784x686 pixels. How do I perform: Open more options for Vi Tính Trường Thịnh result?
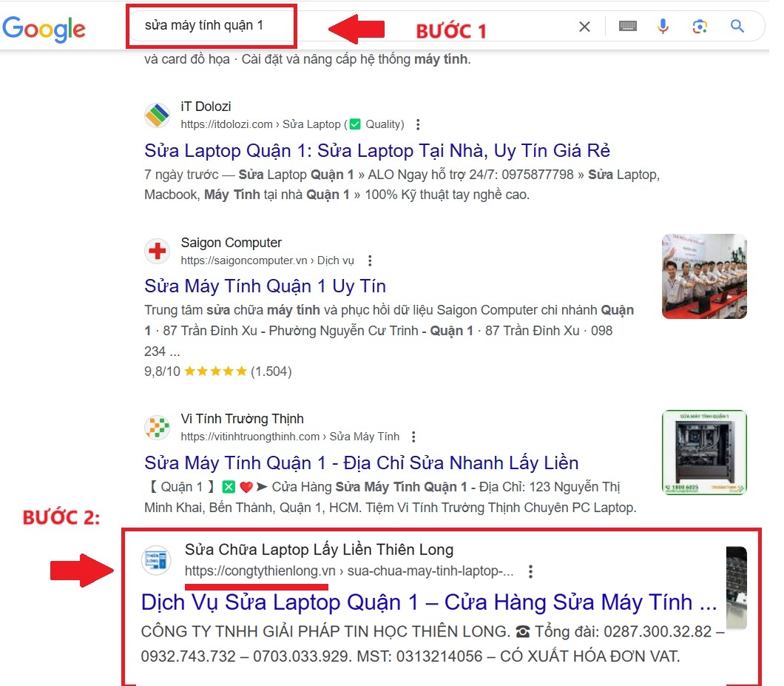(x=414, y=437)
